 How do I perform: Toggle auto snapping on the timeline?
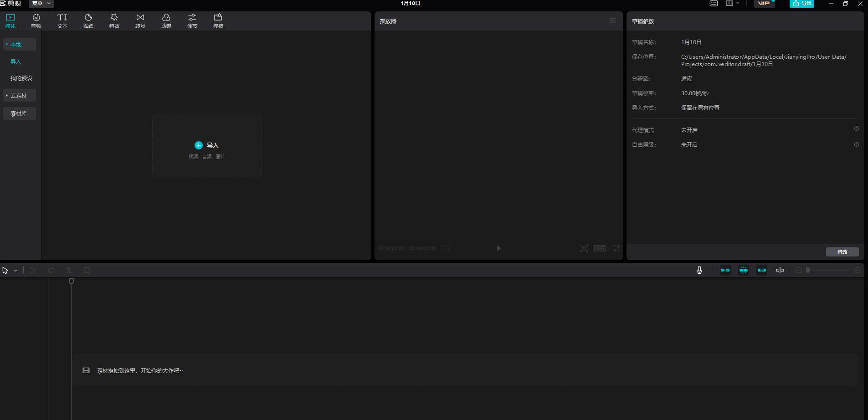point(744,270)
